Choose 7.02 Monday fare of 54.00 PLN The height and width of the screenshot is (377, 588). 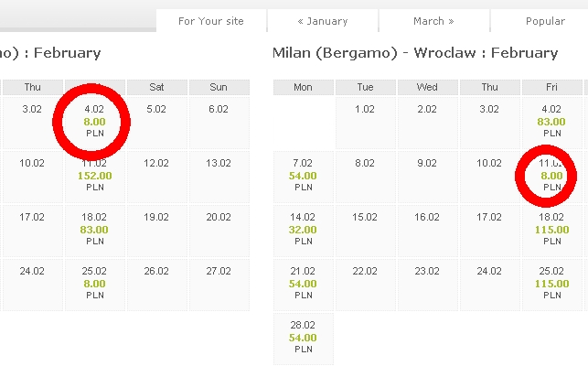(x=303, y=176)
